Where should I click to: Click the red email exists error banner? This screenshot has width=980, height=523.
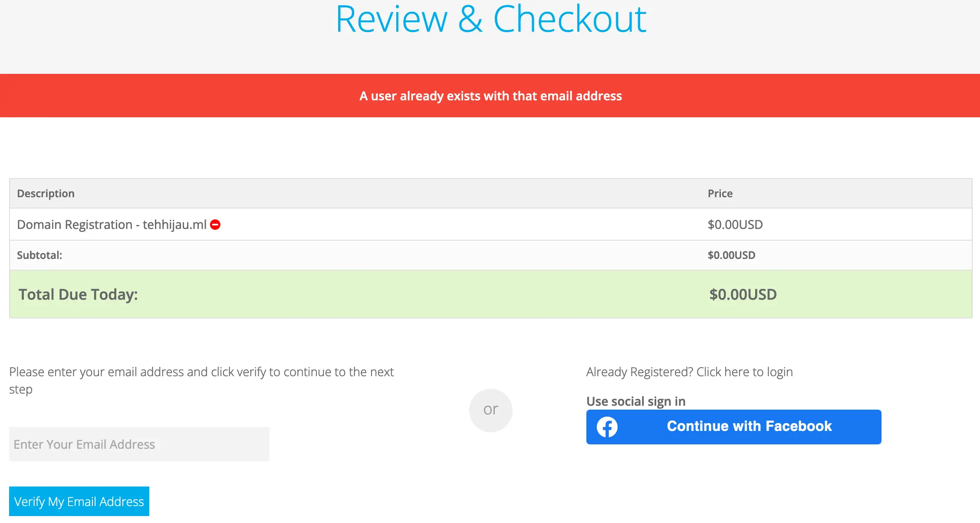490,96
